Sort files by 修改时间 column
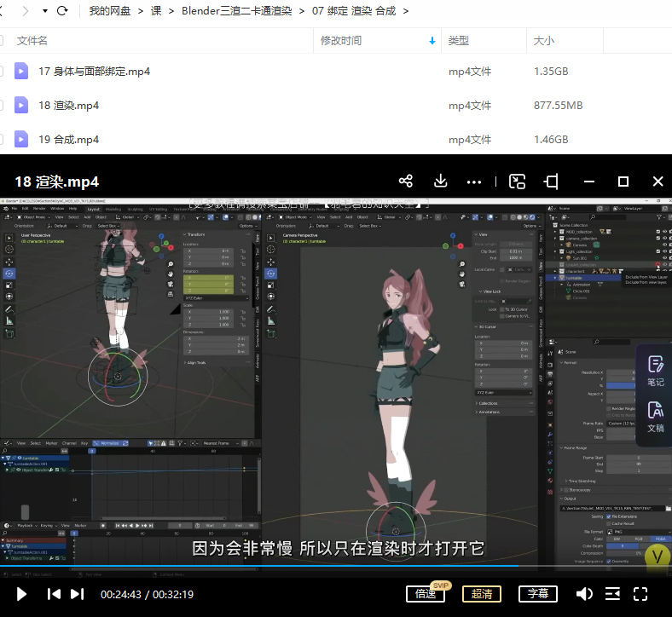Screen dimensions: 672x617 coord(341,40)
